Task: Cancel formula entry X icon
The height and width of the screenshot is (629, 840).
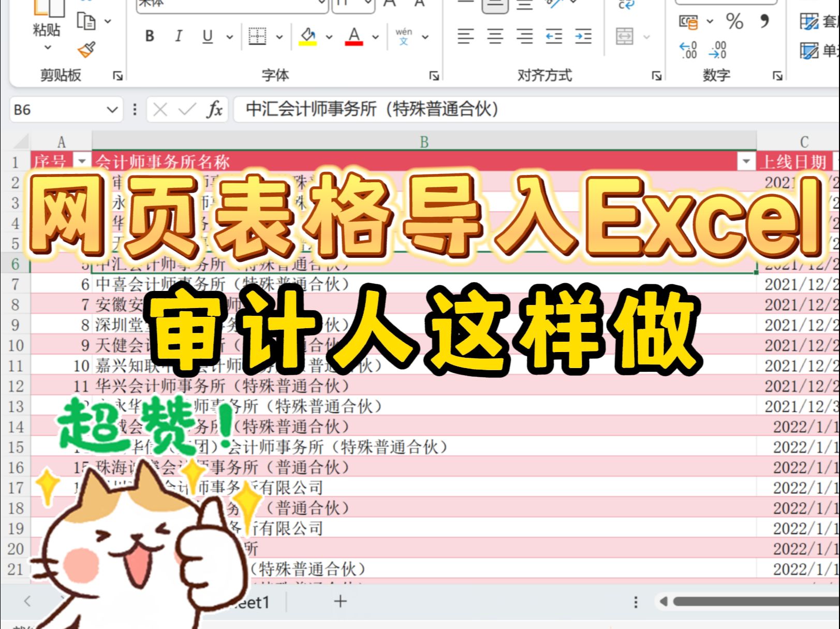Action: pos(160,110)
